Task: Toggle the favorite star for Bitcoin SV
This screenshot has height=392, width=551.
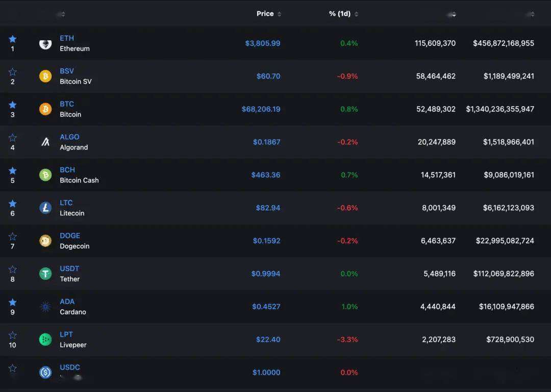Action: click(x=13, y=72)
